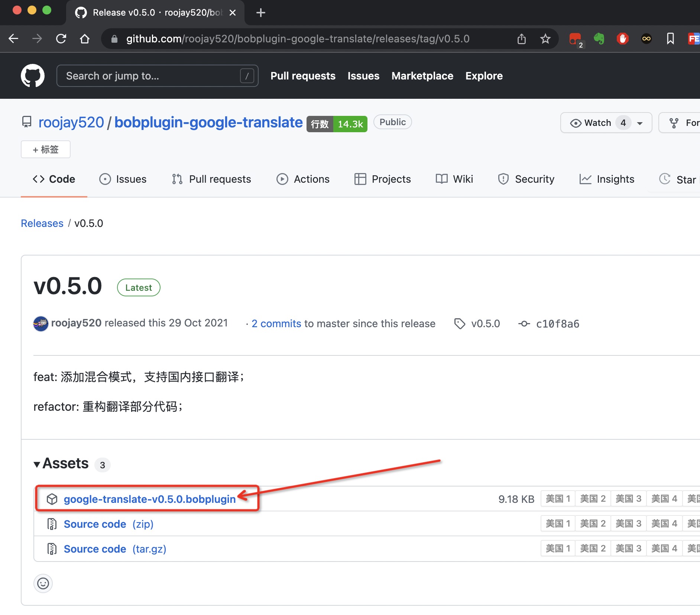Switch to the Actions tab
Viewport: 700px width, 615px height.
303,179
